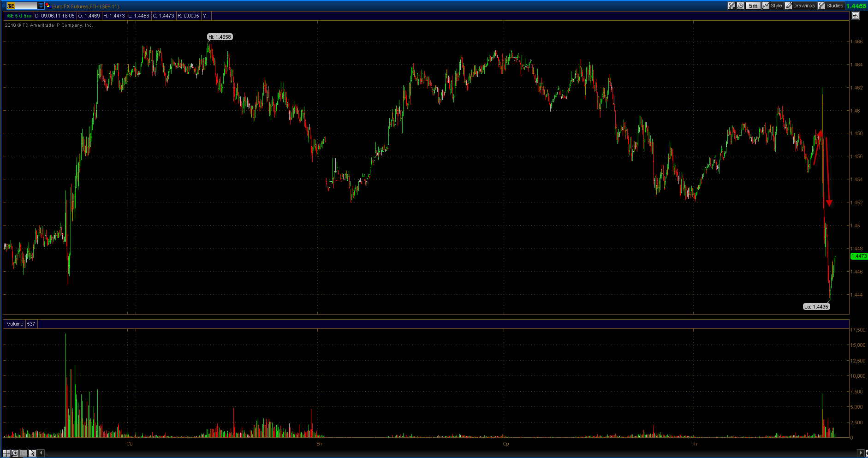Click the /6E 5 d 5m chart label
Image resolution: width=868 pixels, height=458 pixels.
point(19,16)
